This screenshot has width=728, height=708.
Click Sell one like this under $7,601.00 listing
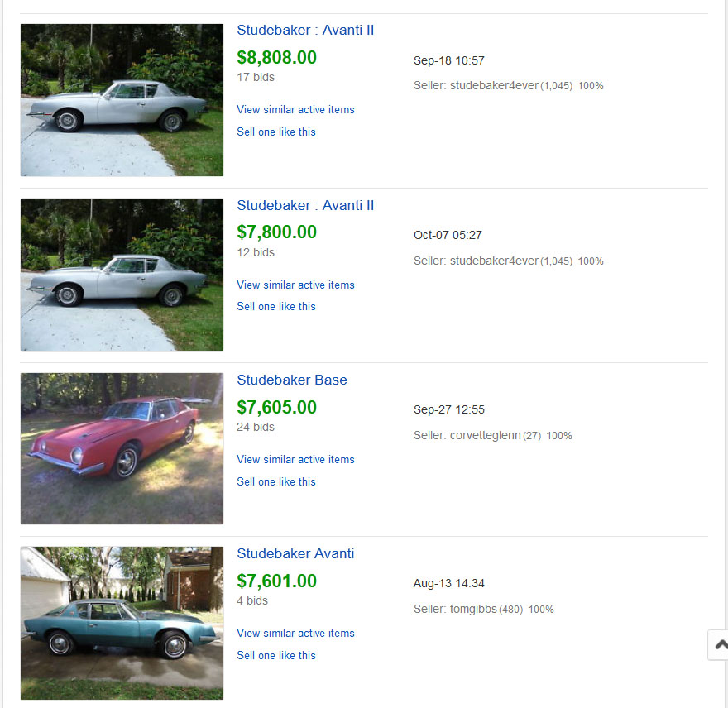(276, 656)
